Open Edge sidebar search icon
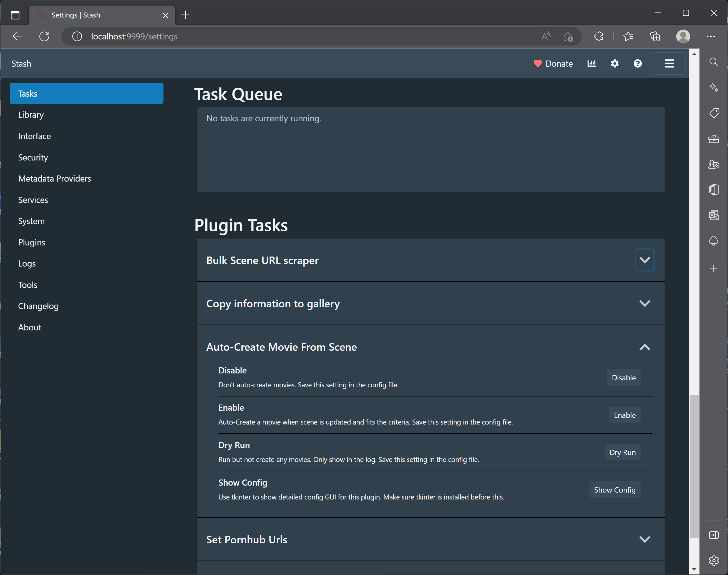The width and height of the screenshot is (728, 575). pyautogui.click(x=714, y=62)
